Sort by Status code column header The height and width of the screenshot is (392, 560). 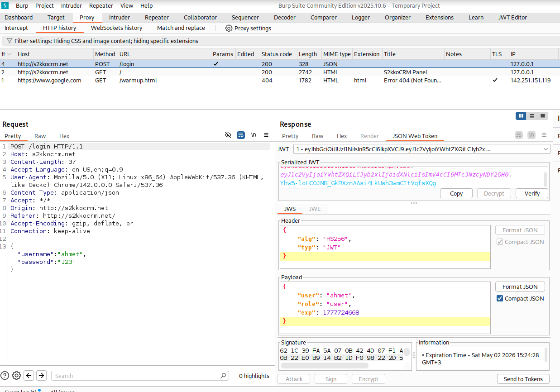coord(278,54)
